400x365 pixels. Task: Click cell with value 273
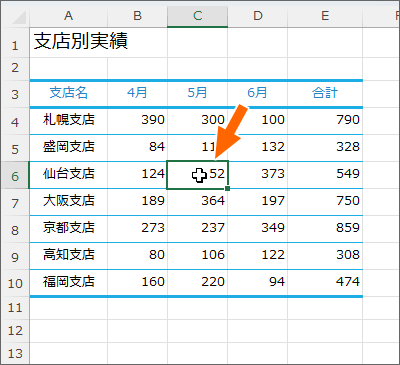(137, 229)
